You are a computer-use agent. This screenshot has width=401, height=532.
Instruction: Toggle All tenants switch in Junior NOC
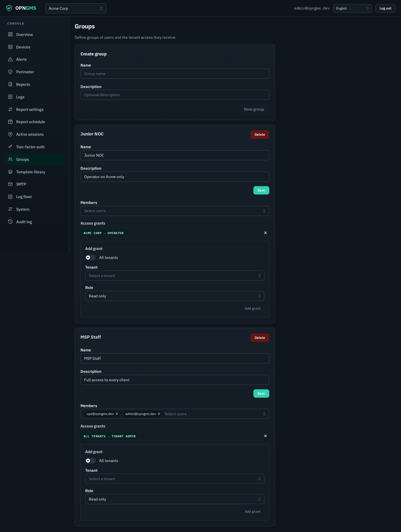pyautogui.click(x=90, y=258)
